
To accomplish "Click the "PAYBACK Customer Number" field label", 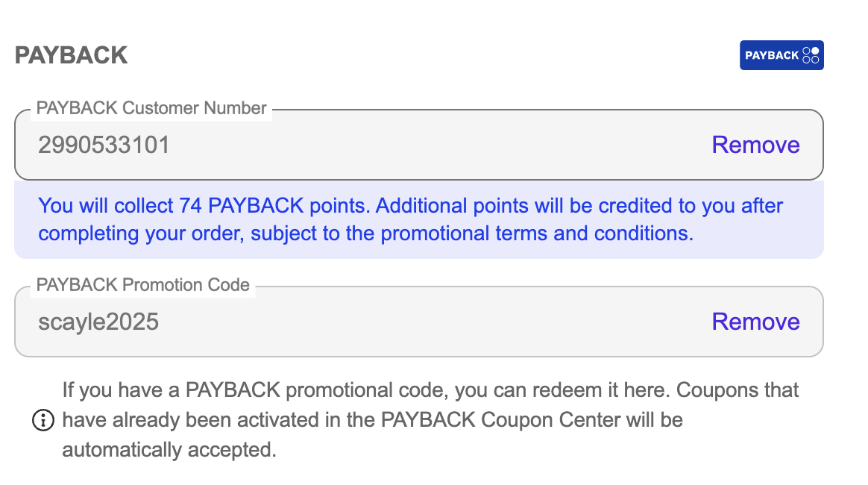I will (x=151, y=108).
